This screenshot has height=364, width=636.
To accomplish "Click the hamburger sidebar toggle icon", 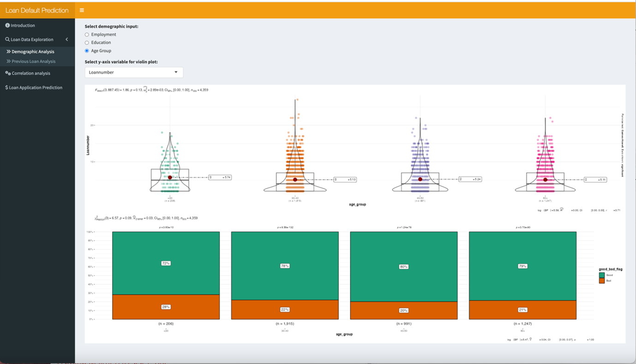I will point(82,10).
